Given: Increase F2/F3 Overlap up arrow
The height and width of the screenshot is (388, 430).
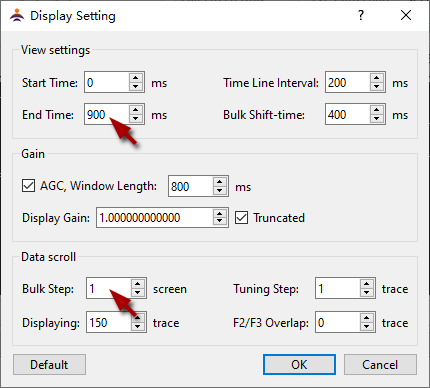Looking at the screenshot, I should (x=366, y=318).
